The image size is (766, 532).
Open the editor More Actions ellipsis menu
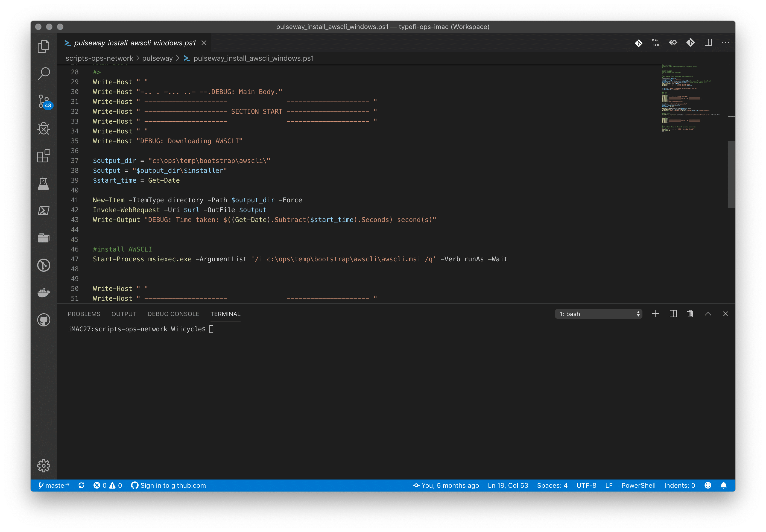pos(725,43)
